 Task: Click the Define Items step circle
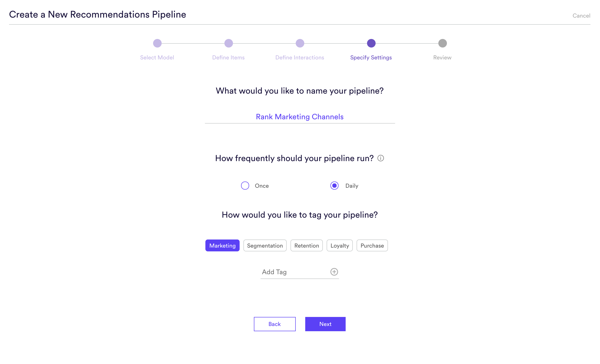pyautogui.click(x=229, y=43)
